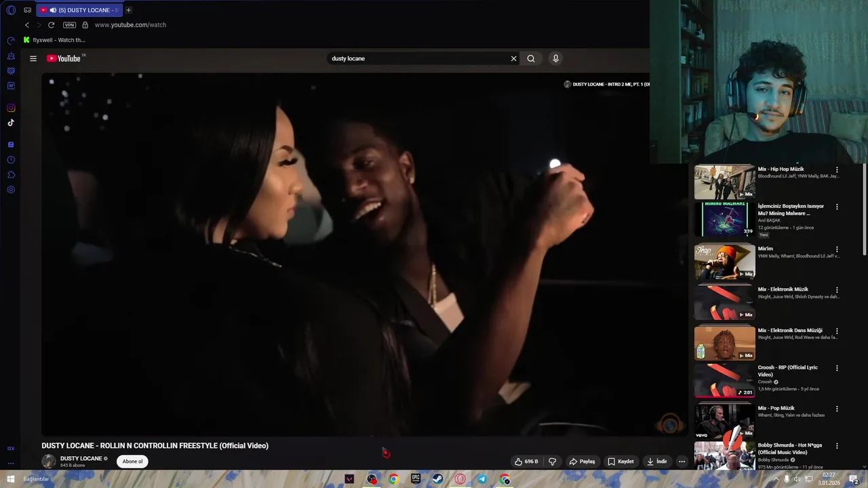This screenshot has width=868, height=488.
Task: Share video using Paylaş button
Action: pyautogui.click(x=582, y=462)
